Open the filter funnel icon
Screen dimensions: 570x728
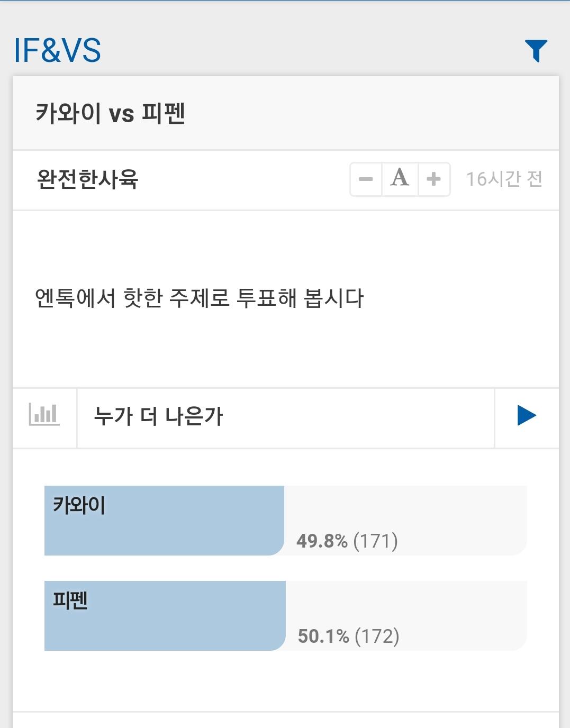[536, 51]
